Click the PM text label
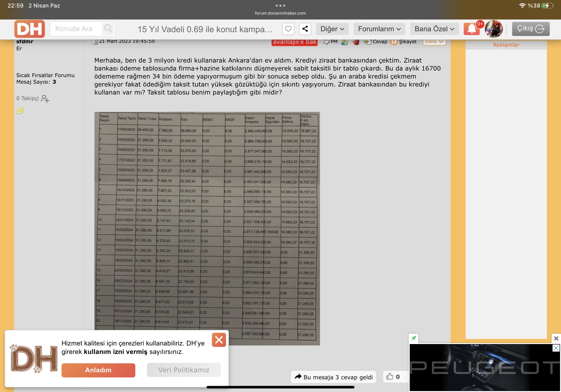561x392 pixels. (334, 42)
